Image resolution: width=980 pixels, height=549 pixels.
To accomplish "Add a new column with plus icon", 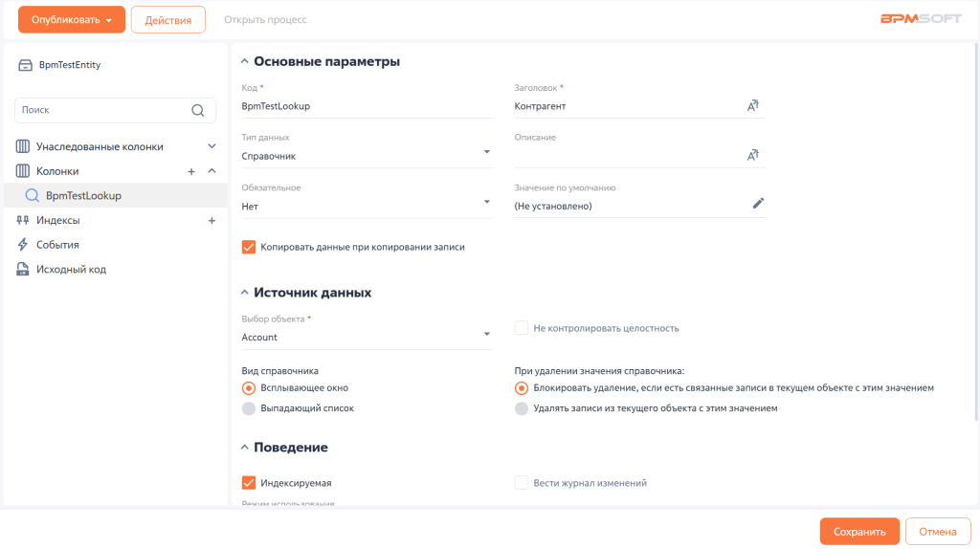I will (191, 171).
